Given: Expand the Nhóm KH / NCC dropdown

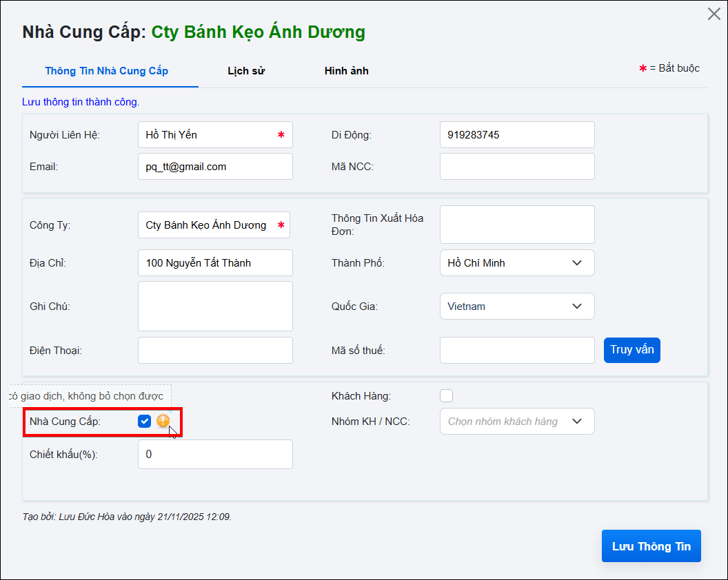Looking at the screenshot, I should pyautogui.click(x=517, y=422).
